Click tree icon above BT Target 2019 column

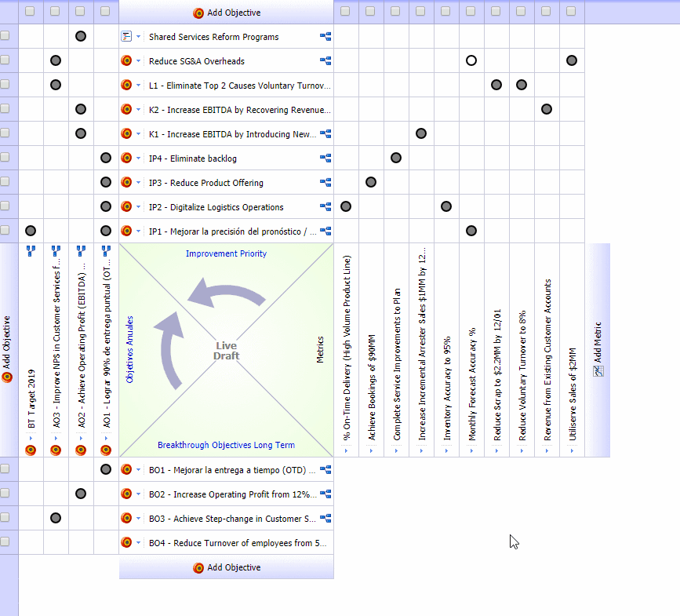(x=31, y=251)
